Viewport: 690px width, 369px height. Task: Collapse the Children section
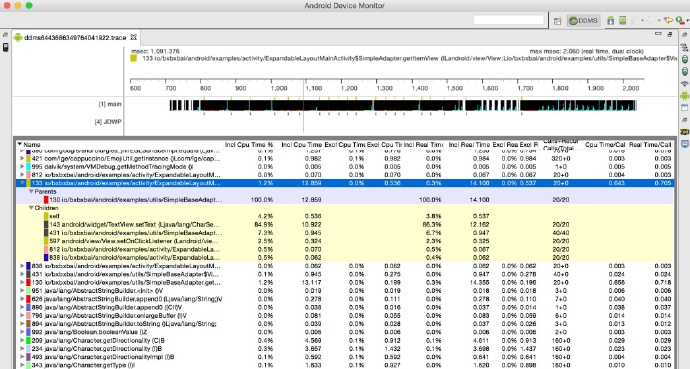coord(31,208)
